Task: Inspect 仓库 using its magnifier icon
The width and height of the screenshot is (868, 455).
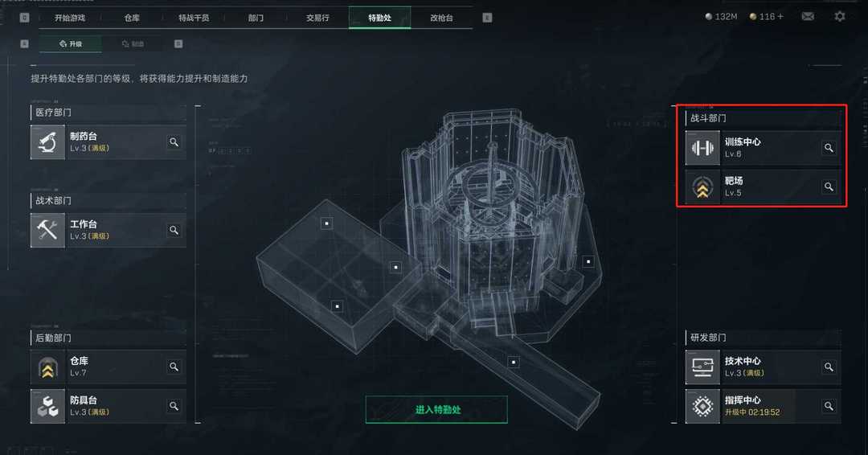Action: click(x=174, y=367)
